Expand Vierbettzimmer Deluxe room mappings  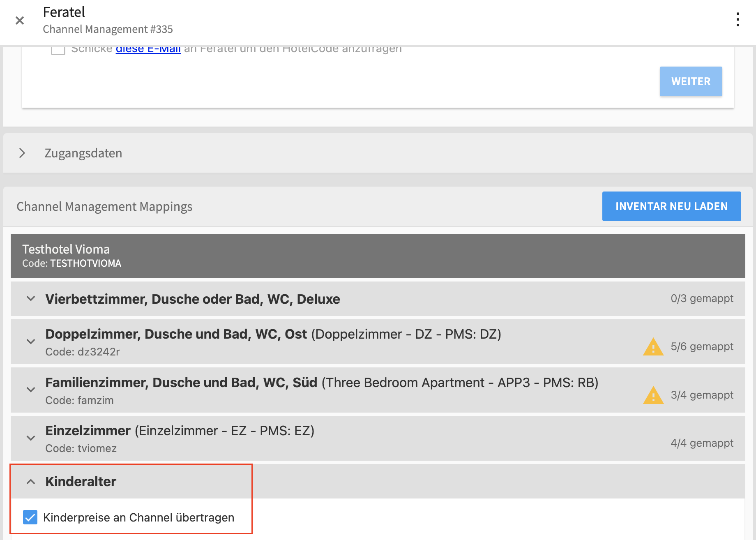pyautogui.click(x=31, y=299)
